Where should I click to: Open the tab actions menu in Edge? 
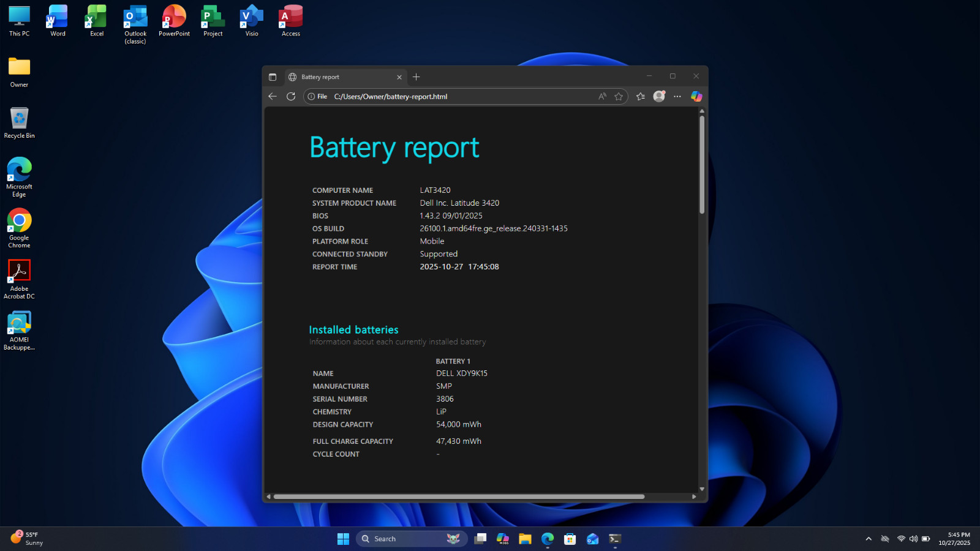273,77
